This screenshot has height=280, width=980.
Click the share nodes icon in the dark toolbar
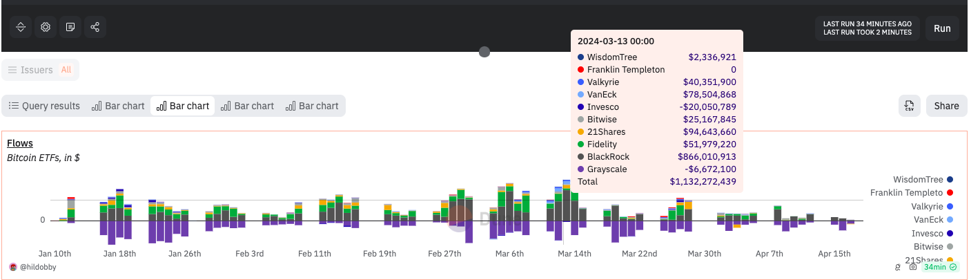(x=95, y=27)
